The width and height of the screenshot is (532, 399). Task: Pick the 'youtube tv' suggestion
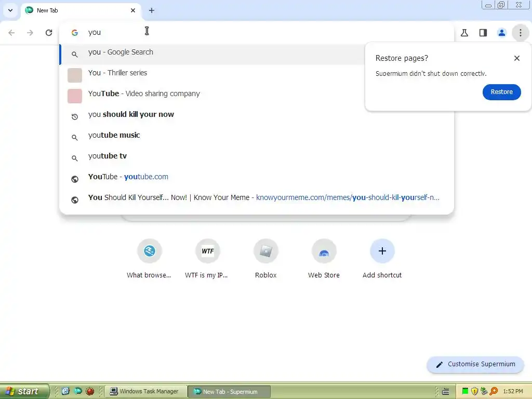[x=257, y=158]
